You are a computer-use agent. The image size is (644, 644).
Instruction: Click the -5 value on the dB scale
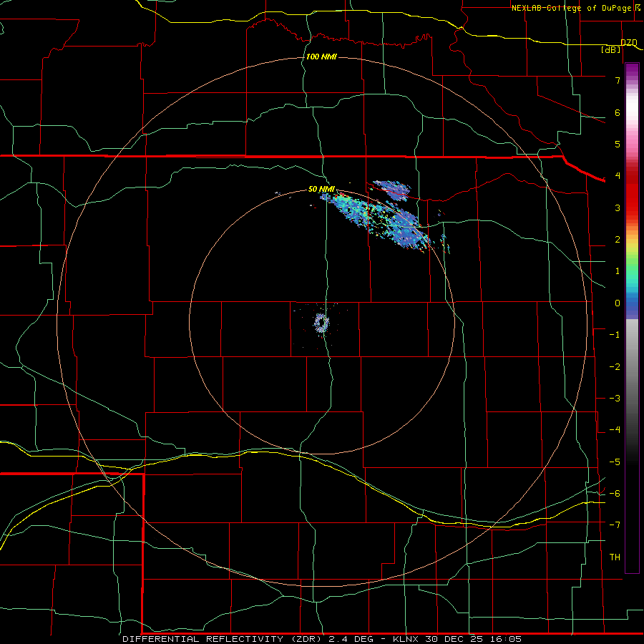pos(615,462)
